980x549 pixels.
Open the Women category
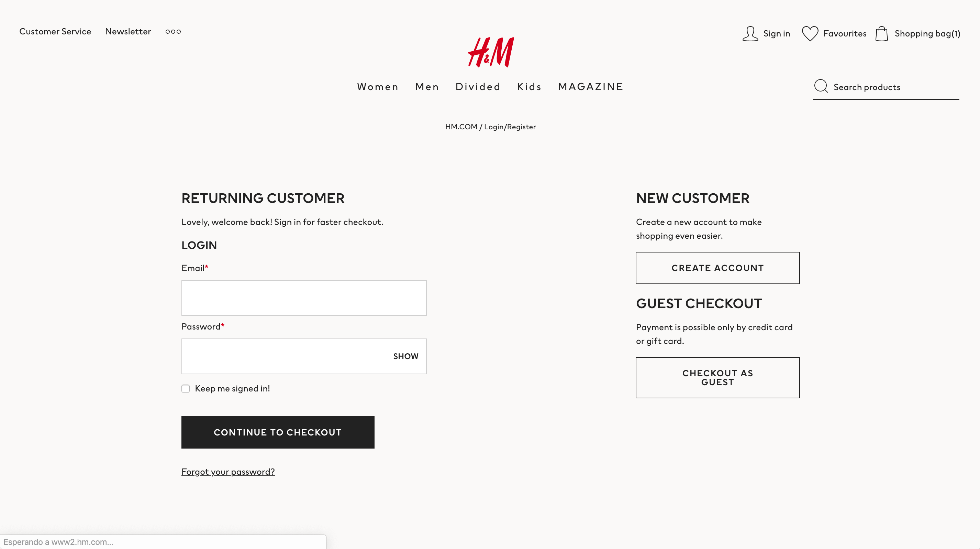[x=378, y=86]
